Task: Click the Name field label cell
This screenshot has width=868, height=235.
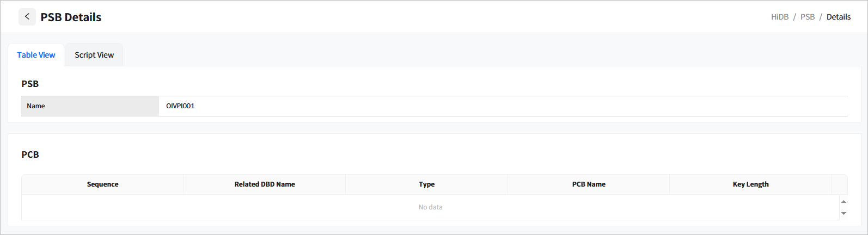Action: (90, 106)
